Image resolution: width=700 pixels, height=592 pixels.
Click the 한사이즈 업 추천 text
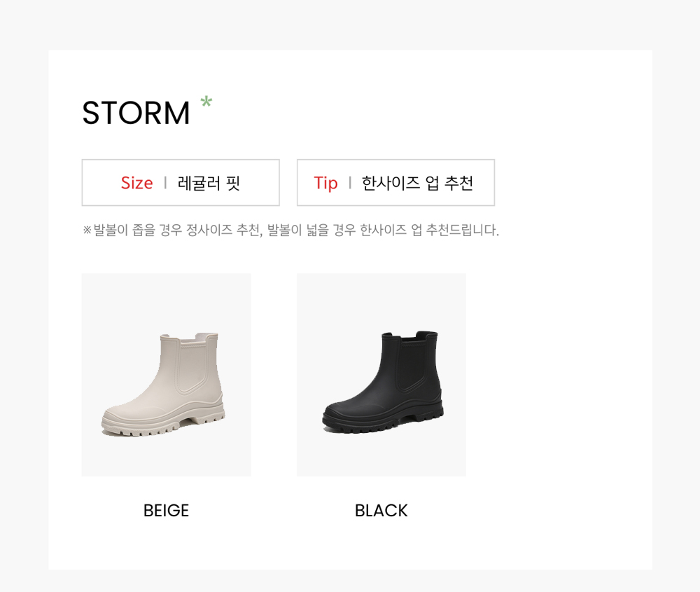tap(417, 183)
